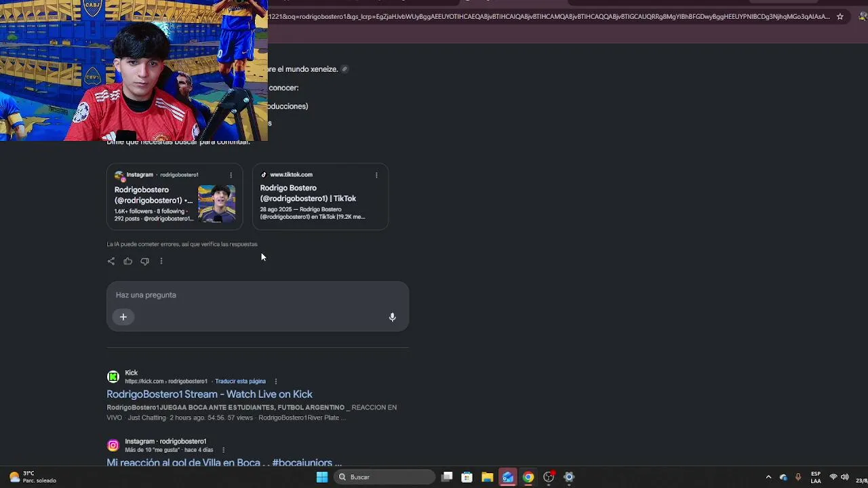Open the Kick result's three-dot menu
Screen dimensions: 868x488
(x=275, y=382)
